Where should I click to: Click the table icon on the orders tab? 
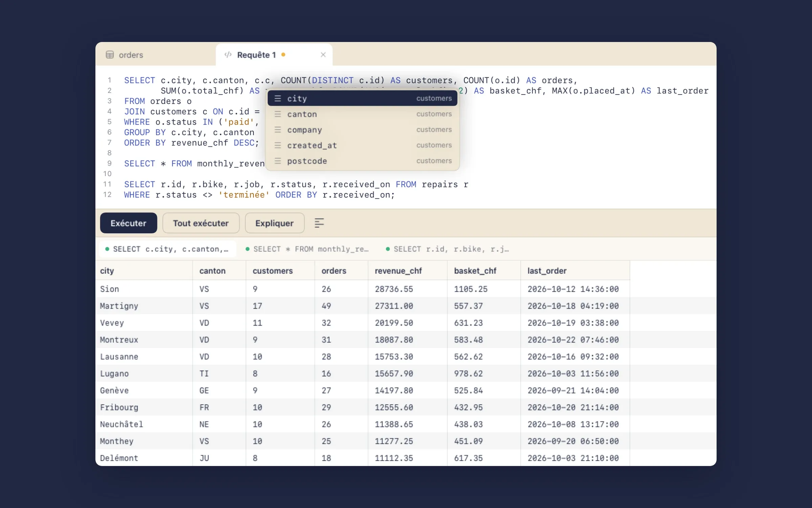(110, 55)
